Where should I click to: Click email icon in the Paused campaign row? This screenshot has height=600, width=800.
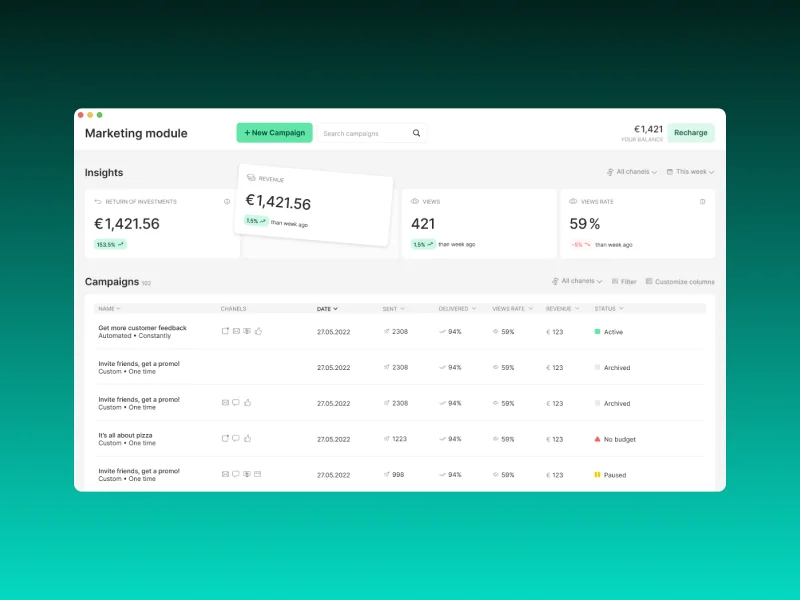225,474
